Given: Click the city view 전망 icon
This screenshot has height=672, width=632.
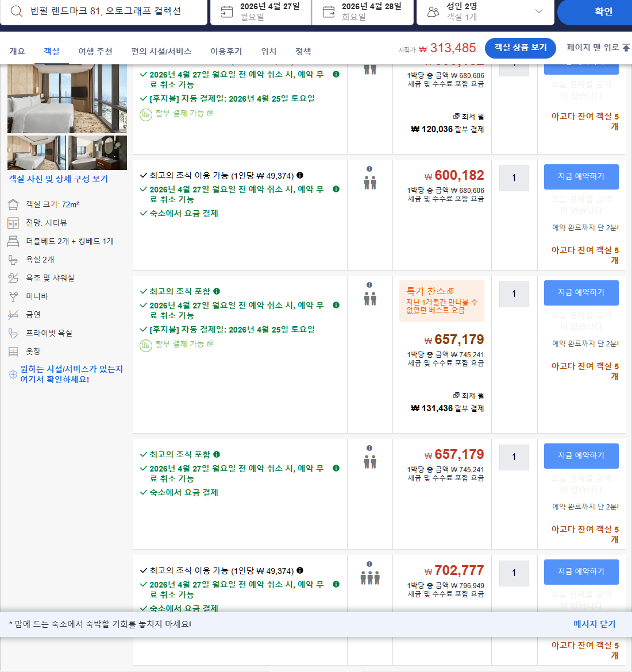Looking at the screenshot, I should pos(13,223).
